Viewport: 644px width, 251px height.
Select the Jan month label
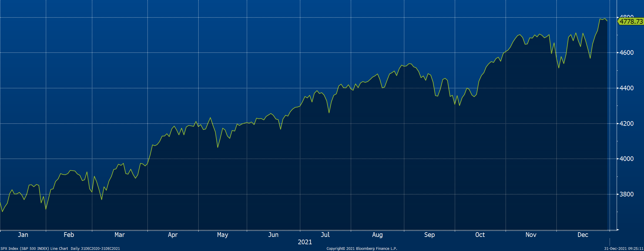click(x=23, y=235)
